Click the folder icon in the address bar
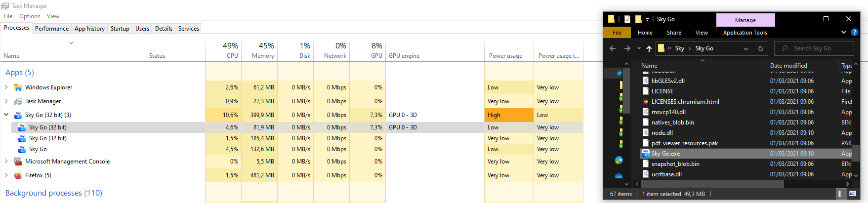The height and width of the screenshot is (203, 868). point(661,48)
